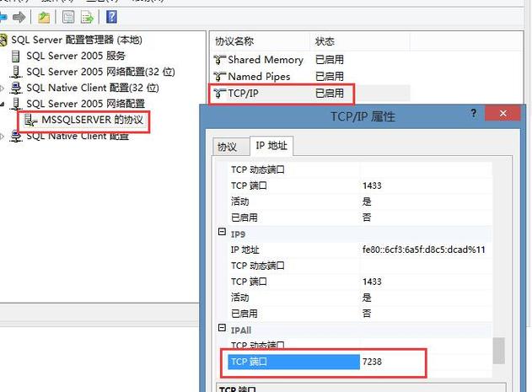Screen dimensions: 532x392
Task: Expand the SQL Native Client 配置(32 位) node
Action: [2, 89]
